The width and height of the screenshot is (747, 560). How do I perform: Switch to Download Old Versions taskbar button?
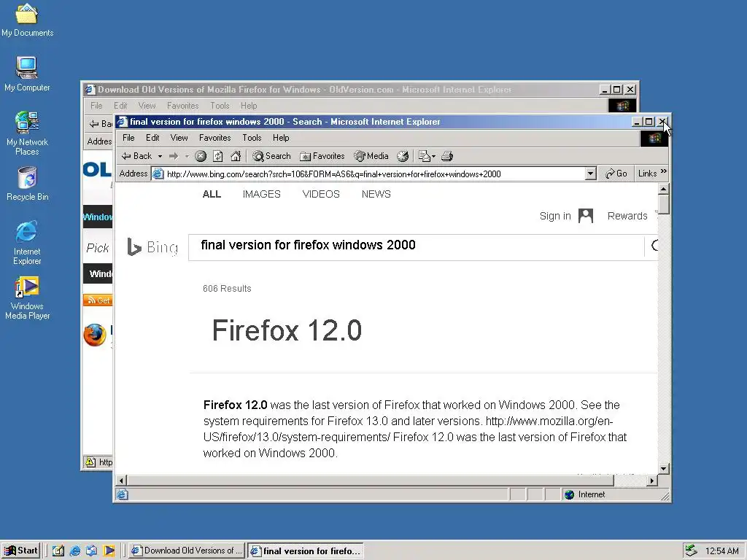point(187,551)
